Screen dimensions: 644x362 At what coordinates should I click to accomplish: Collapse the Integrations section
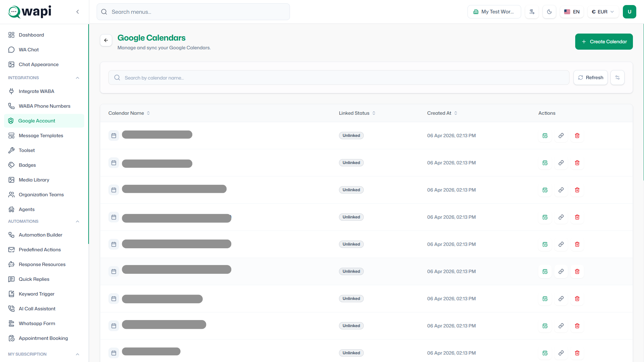coord(78,78)
